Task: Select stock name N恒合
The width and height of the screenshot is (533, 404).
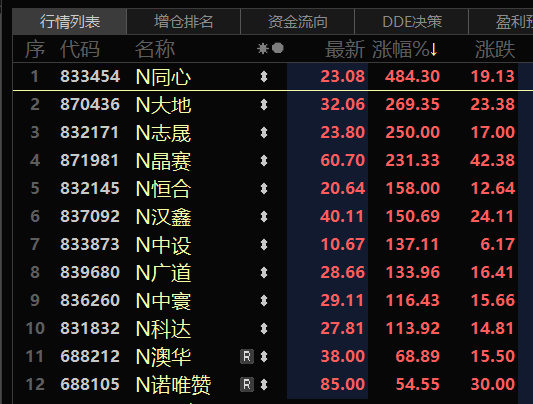Action: pos(163,189)
